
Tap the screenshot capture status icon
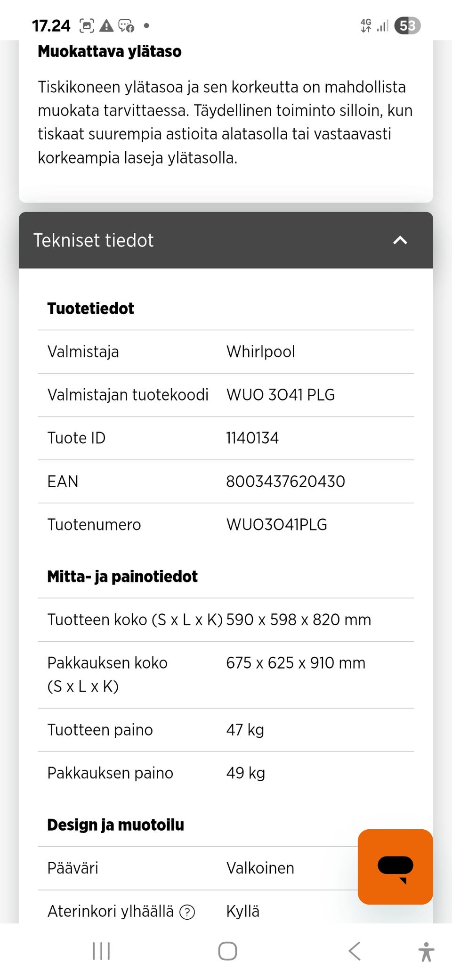87,25
